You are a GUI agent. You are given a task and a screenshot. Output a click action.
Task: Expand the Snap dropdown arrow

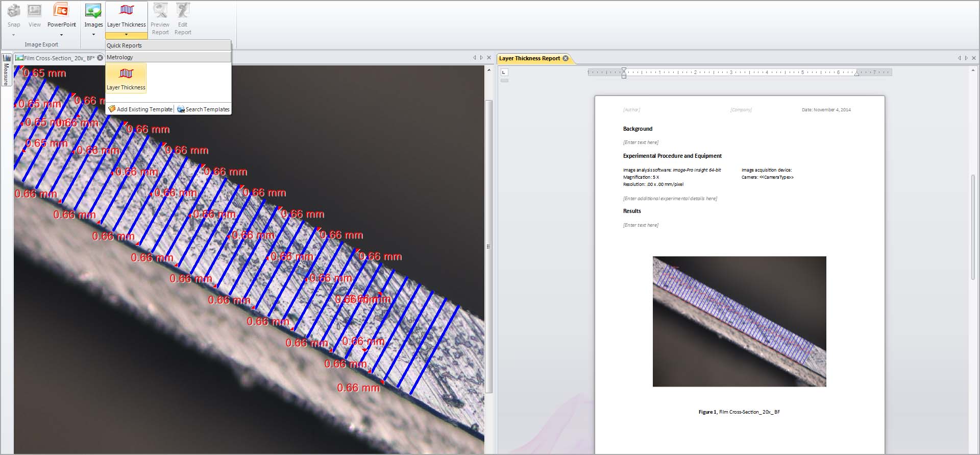pos(14,35)
